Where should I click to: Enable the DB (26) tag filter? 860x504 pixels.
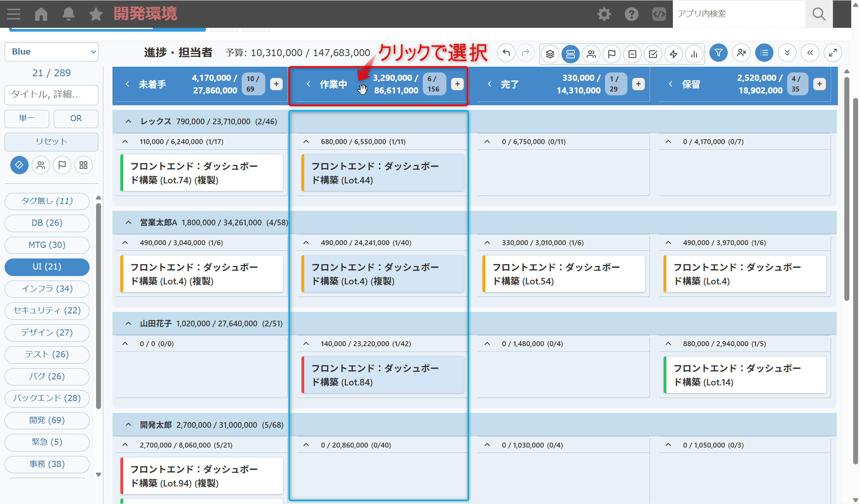(47, 223)
